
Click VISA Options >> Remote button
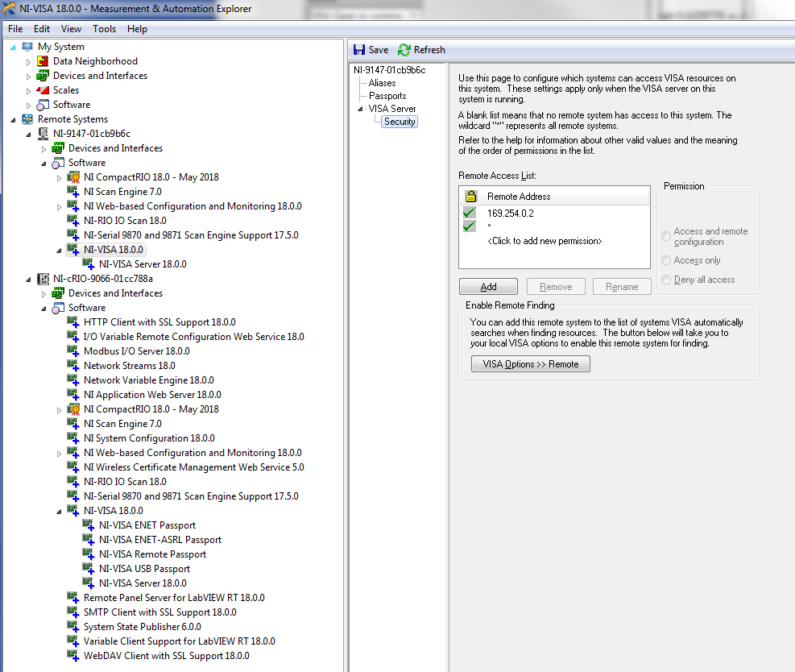click(530, 364)
